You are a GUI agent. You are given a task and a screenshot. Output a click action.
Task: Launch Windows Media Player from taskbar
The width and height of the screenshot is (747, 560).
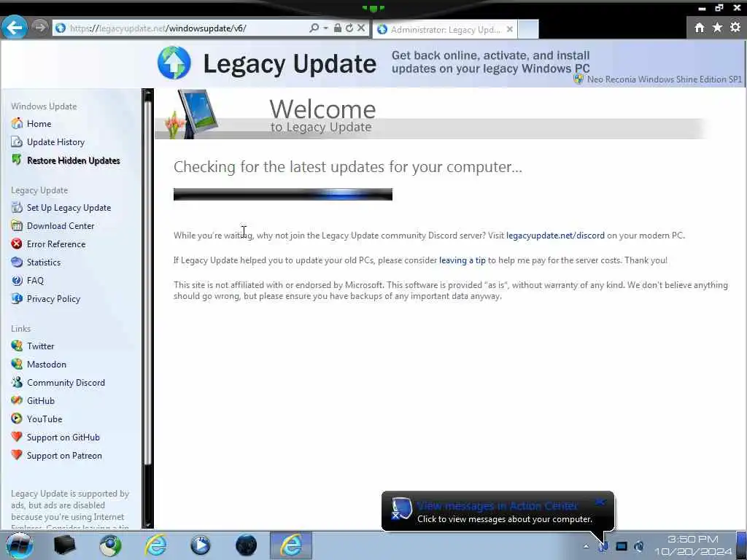(201, 545)
